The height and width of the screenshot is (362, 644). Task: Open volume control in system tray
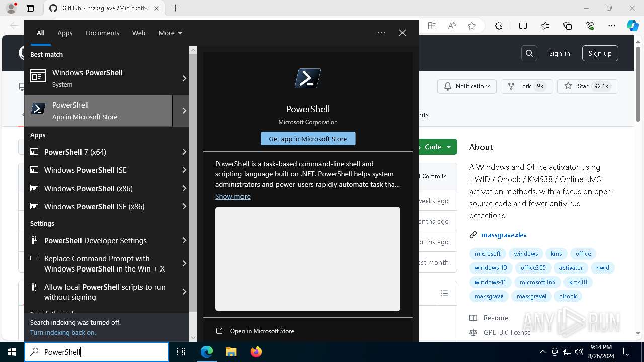tap(579, 352)
